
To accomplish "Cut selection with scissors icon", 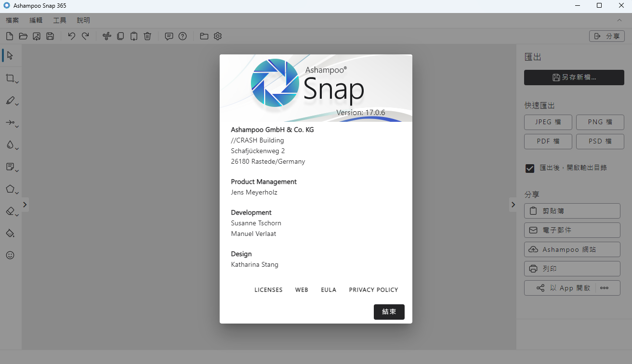I will tap(107, 36).
